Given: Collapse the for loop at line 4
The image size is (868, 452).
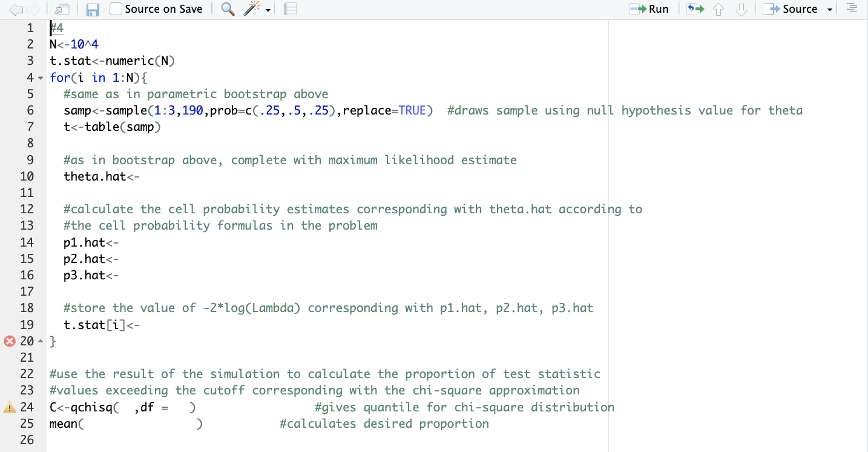Looking at the screenshot, I should 40,78.
